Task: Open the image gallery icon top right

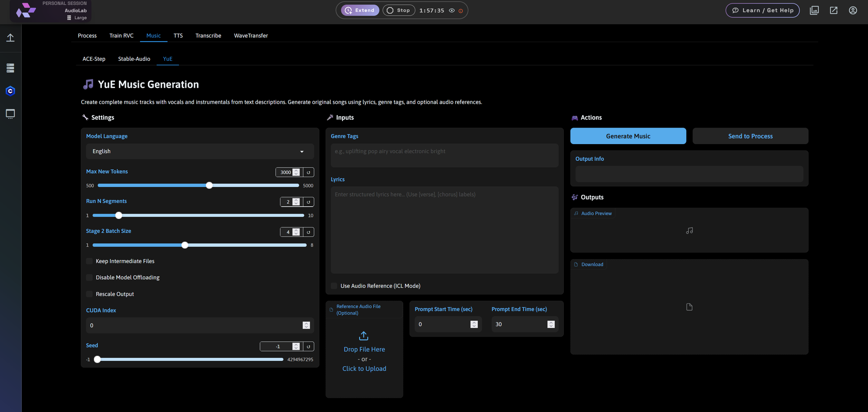Action: [814, 10]
